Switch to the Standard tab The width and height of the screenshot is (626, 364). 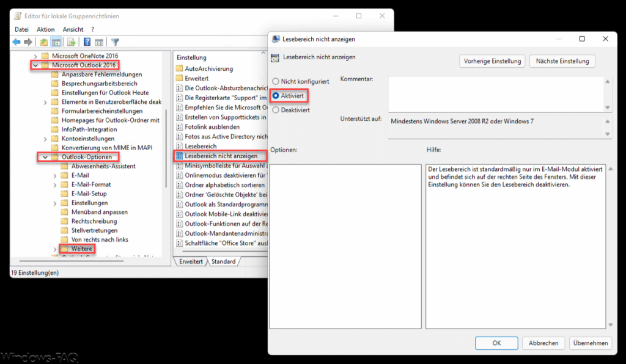tap(223, 261)
